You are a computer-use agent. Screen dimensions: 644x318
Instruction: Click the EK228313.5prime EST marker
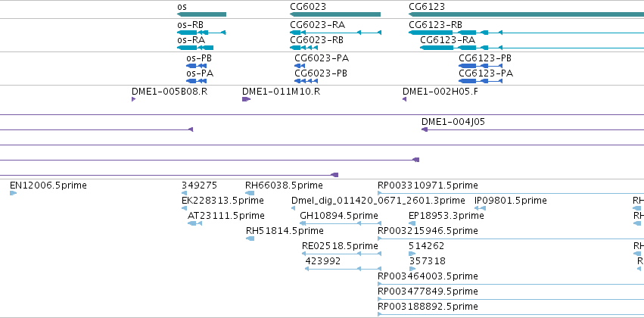pyautogui.click(x=184, y=208)
